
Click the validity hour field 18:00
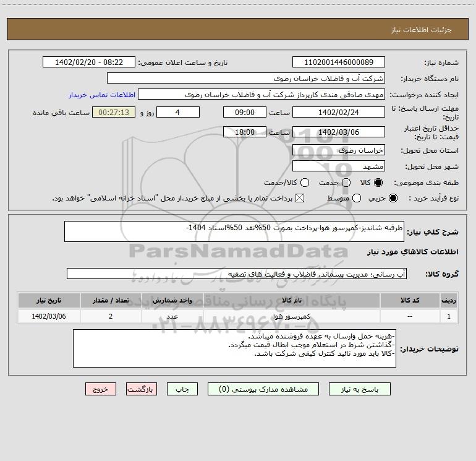[x=245, y=132]
